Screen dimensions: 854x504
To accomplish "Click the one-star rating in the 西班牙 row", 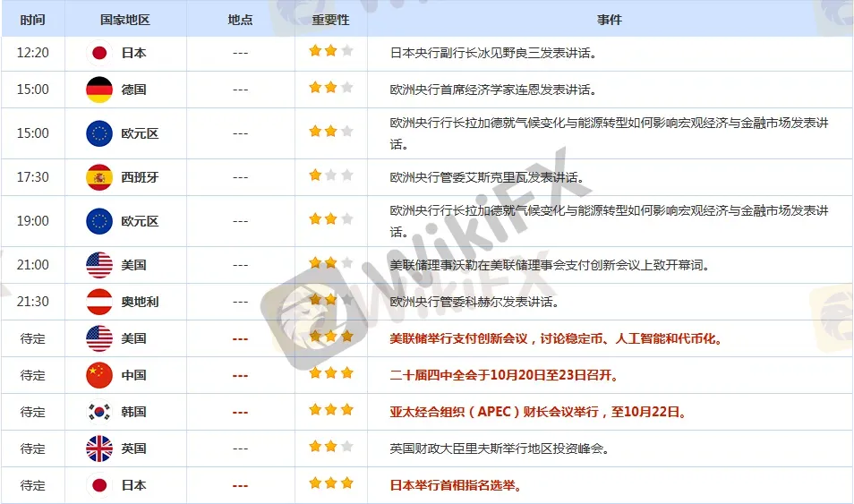I will pos(331,175).
